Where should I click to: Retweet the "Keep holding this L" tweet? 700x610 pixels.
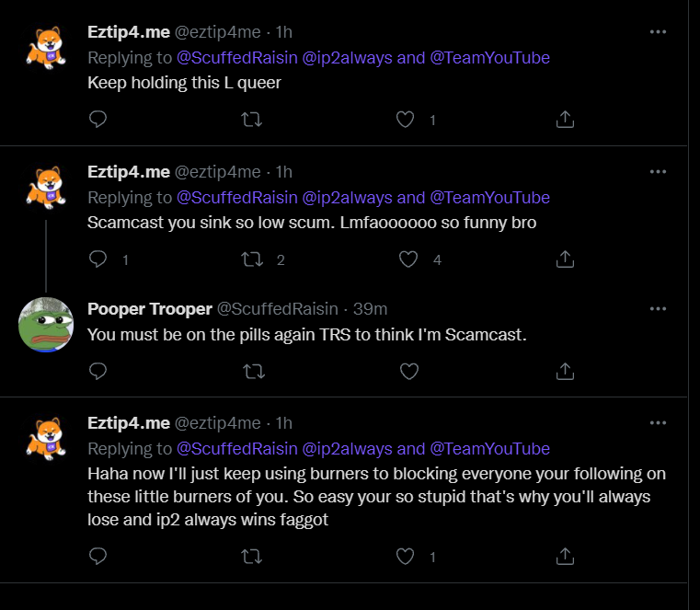[251, 120]
